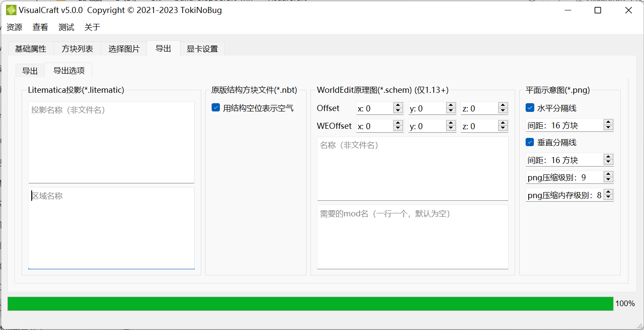Decrease the Offset y value with down arrow
644x330 pixels.
tap(451, 111)
